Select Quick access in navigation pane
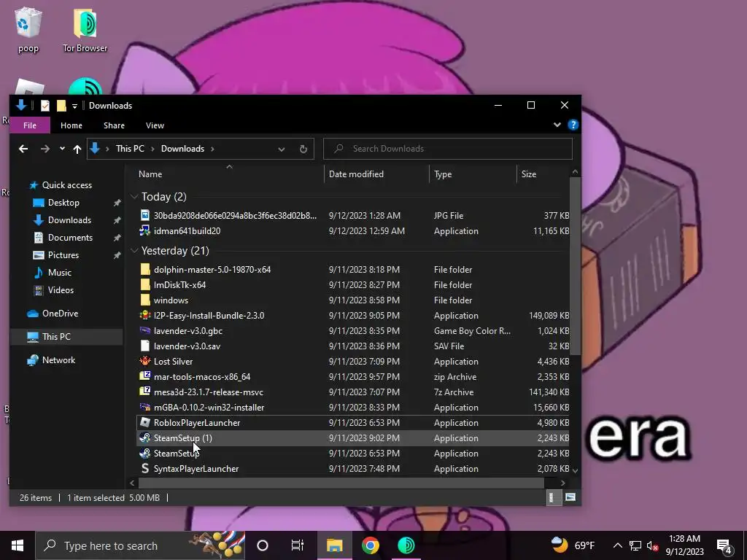This screenshot has height=560, width=747. (x=66, y=185)
